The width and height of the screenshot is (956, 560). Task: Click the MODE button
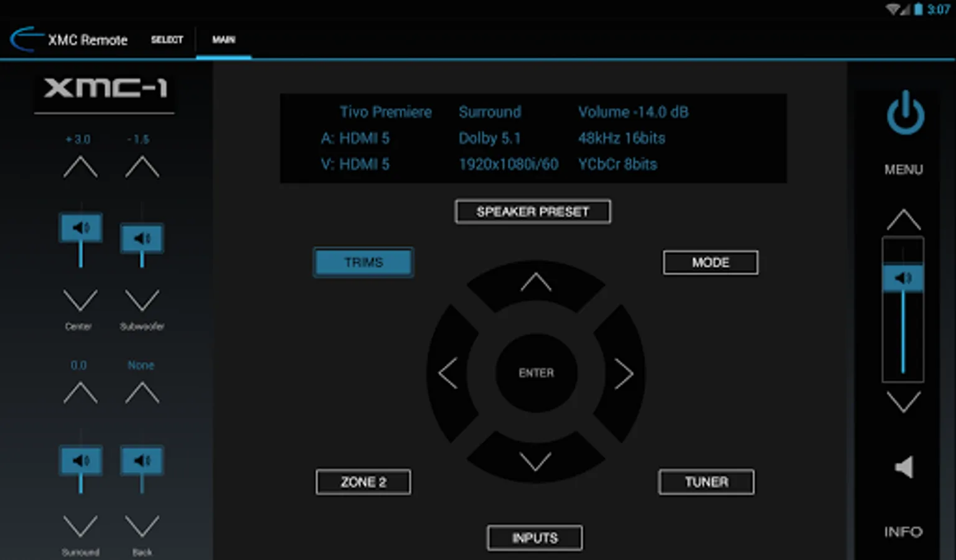tap(710, 263)
